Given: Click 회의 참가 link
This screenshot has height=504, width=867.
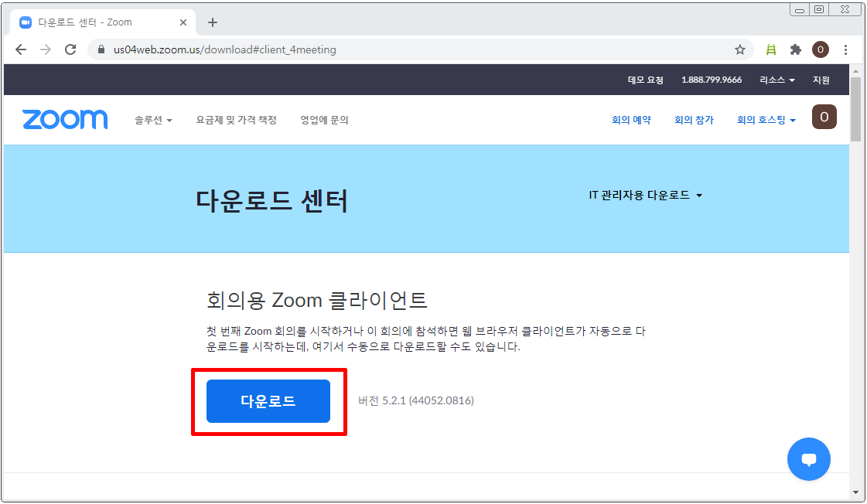Looking at the screenshot, I should point(694,120).
